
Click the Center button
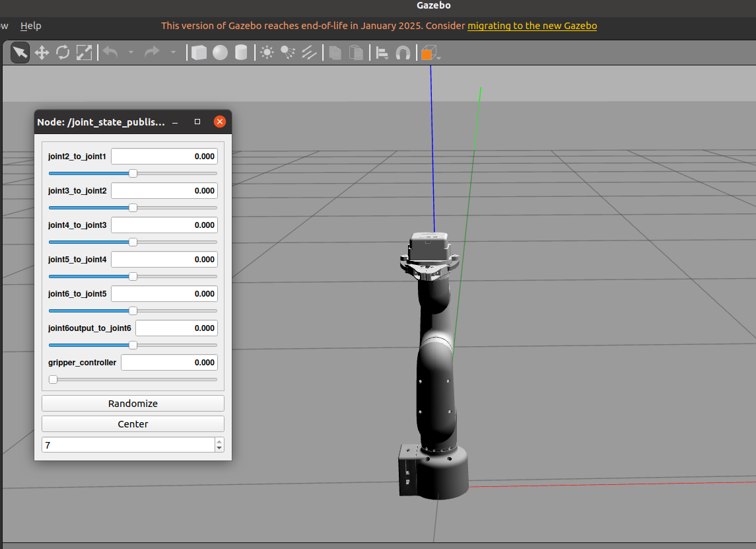133,424
